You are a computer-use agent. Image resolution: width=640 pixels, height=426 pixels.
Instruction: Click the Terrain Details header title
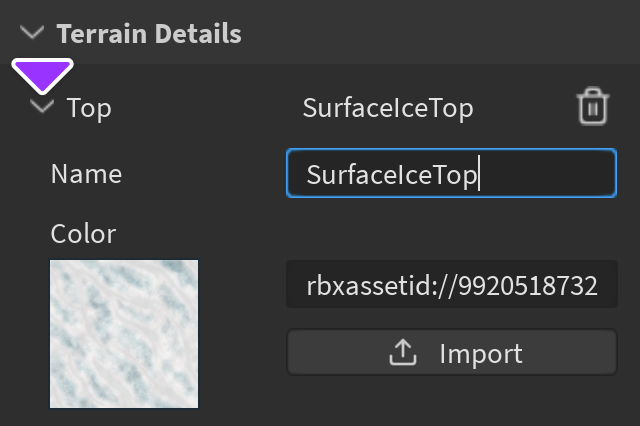pyautogui.click(x=149, y=33)
